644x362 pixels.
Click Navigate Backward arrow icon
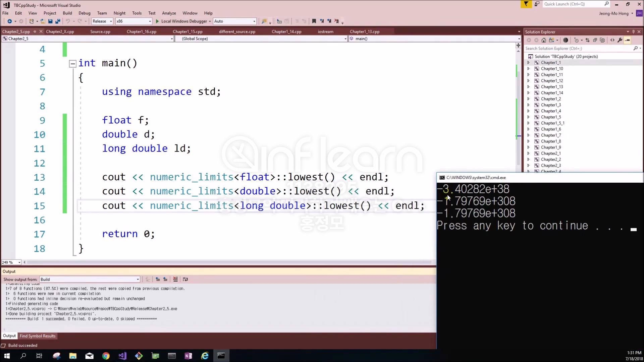tap(9, 21)
